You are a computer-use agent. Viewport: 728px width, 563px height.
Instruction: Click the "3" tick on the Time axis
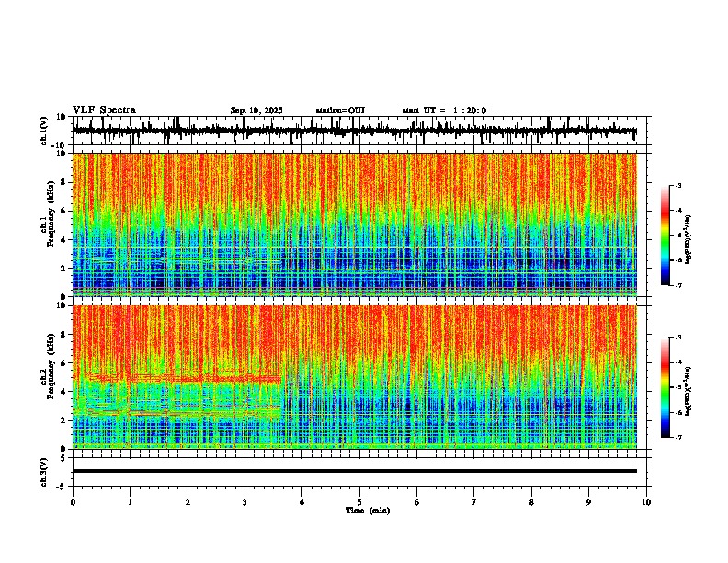245,502
